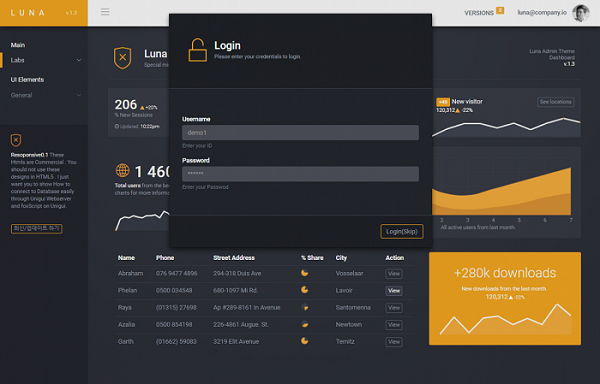Click the Main sidebar heading
This screenshot has width=600, height=384.
coord(18,45)
